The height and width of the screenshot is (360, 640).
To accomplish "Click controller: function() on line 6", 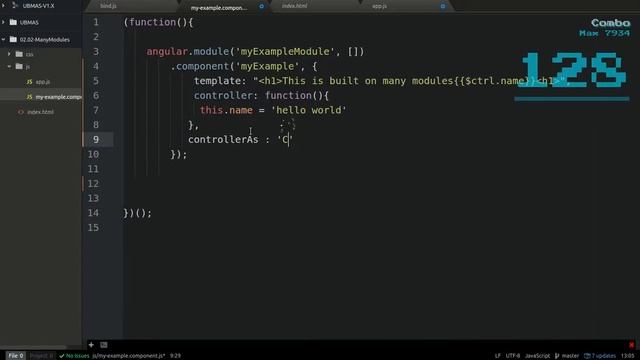I will [261, 96].
